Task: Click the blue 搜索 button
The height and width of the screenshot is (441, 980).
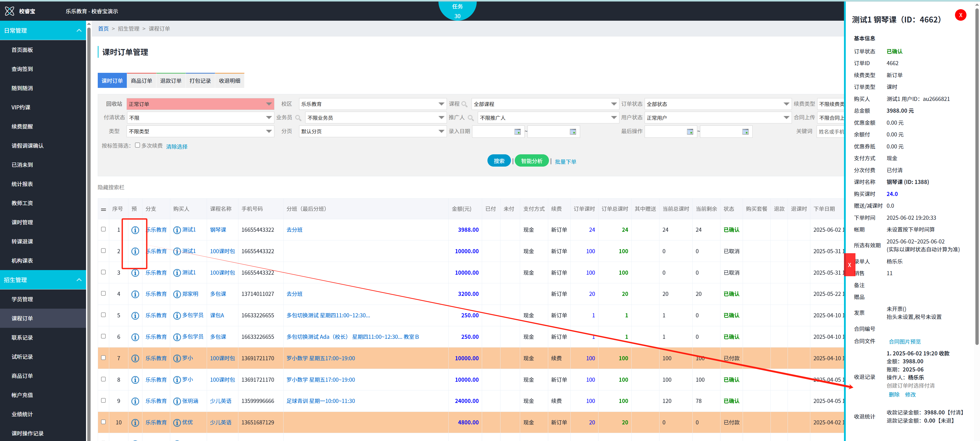Action: point(499,161)
